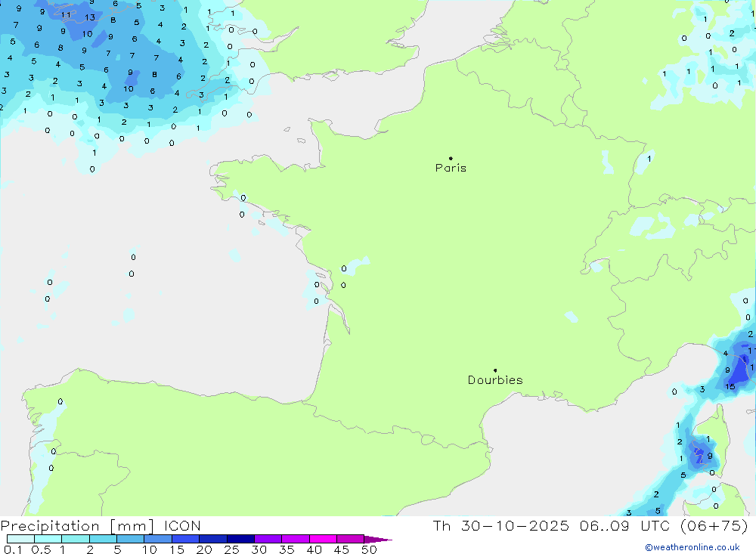Pick the legend swatch between 0.5 and 1
Image resolution: width=756 pixels, height=554 pixels.
pyautogui.click(x=48, y=539)
